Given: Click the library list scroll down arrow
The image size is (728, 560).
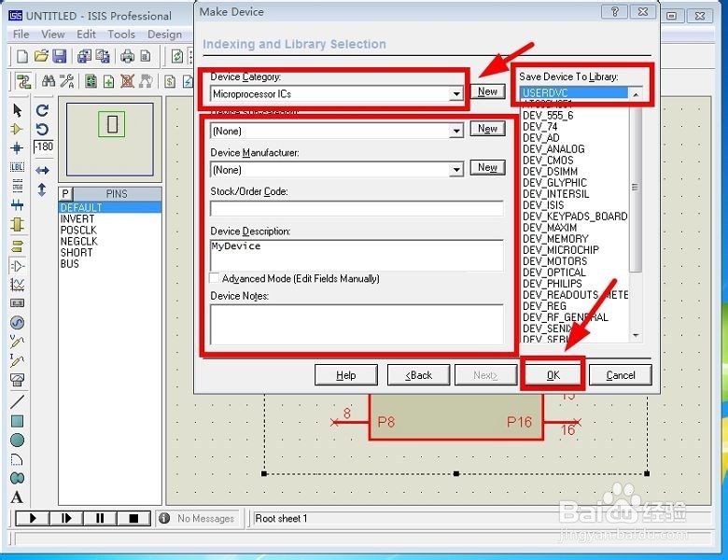Looking at the screenshot, I should coord(636,335).
